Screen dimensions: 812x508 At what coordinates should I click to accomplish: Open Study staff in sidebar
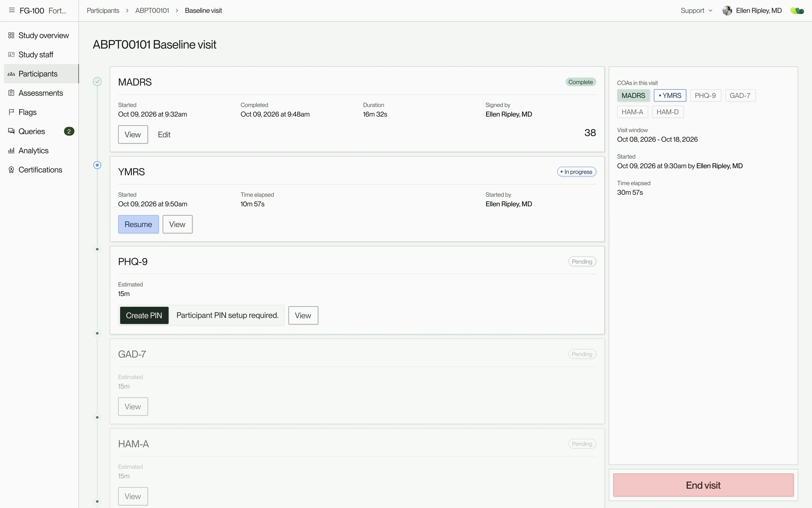[41, 54]
